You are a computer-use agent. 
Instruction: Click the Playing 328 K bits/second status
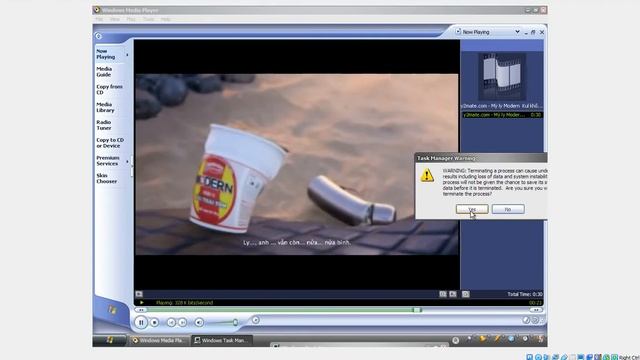click(184, 303)
